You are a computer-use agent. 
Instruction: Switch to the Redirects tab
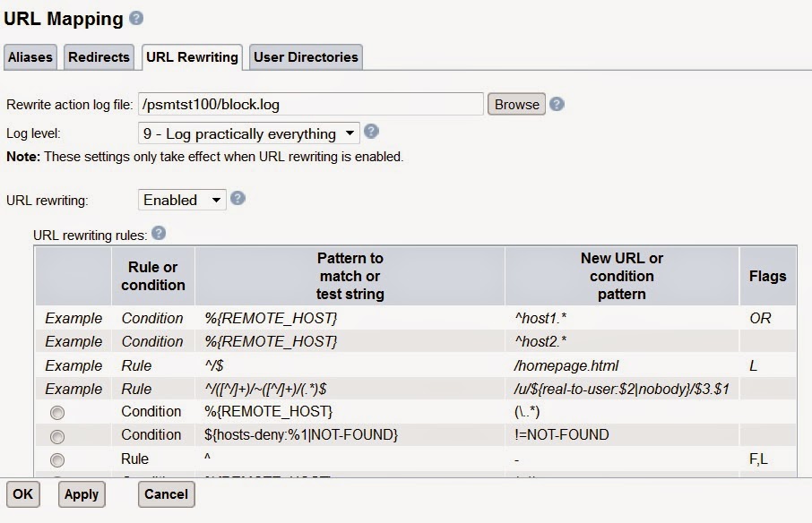click(x=99, y=56)
